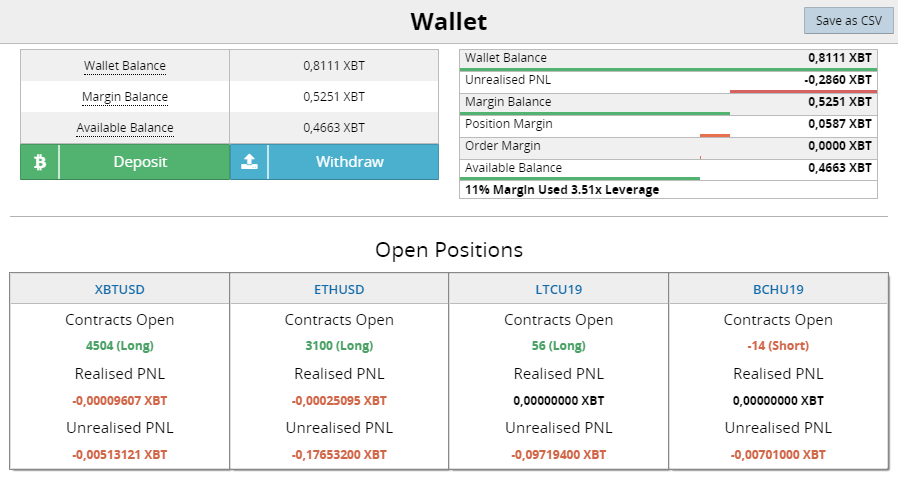Click the underlined Available Balance label
This screenshot has width=898, height=495.
click(125, 128)
